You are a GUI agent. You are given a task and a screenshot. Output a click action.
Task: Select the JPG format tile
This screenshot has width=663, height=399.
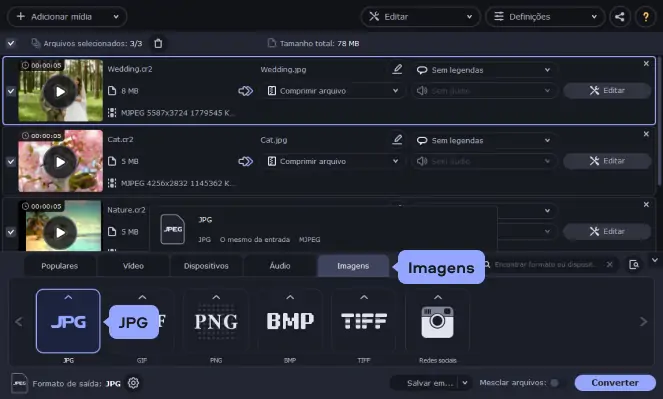(x=68, y=321)
